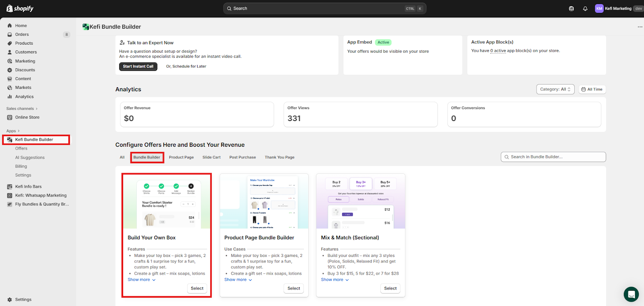Open the Category: All dropdown
The image size is (644, 306).
[555, 89]
